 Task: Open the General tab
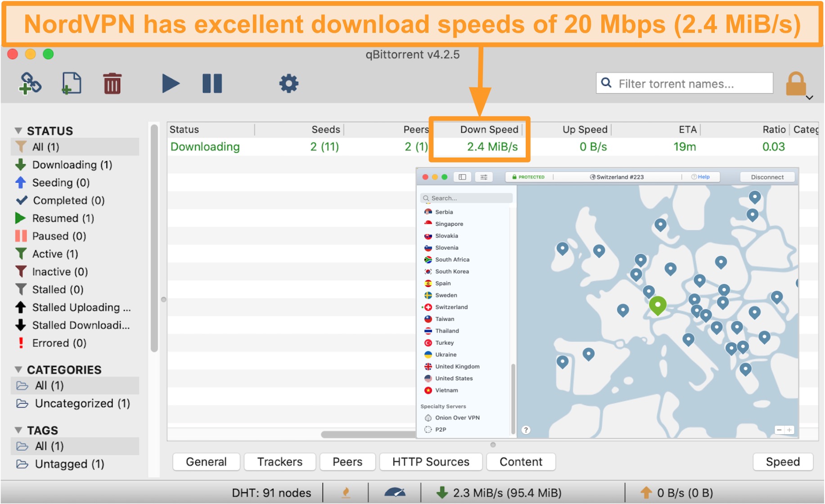pos(207,462)
